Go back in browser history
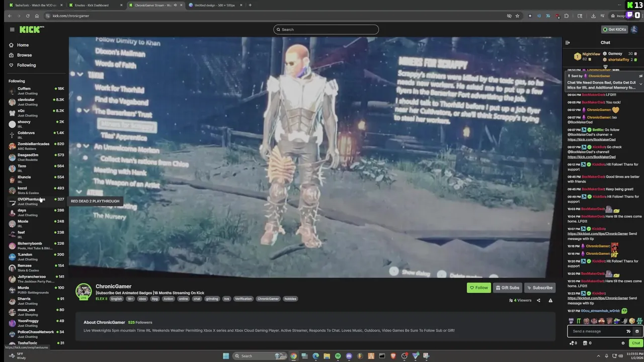Viewport: 644px width, 362px height. [x=10, y=16]
